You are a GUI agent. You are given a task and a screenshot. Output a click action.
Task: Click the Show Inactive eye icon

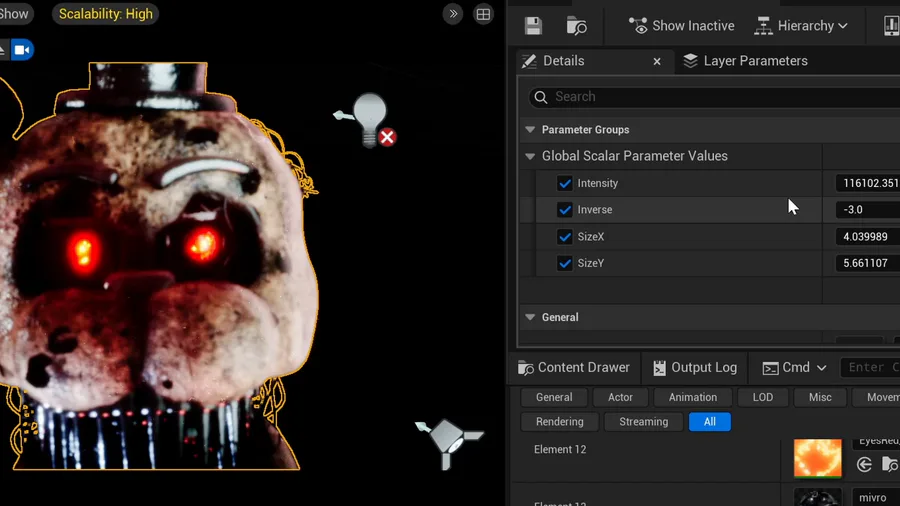click(x=638, y=26)
